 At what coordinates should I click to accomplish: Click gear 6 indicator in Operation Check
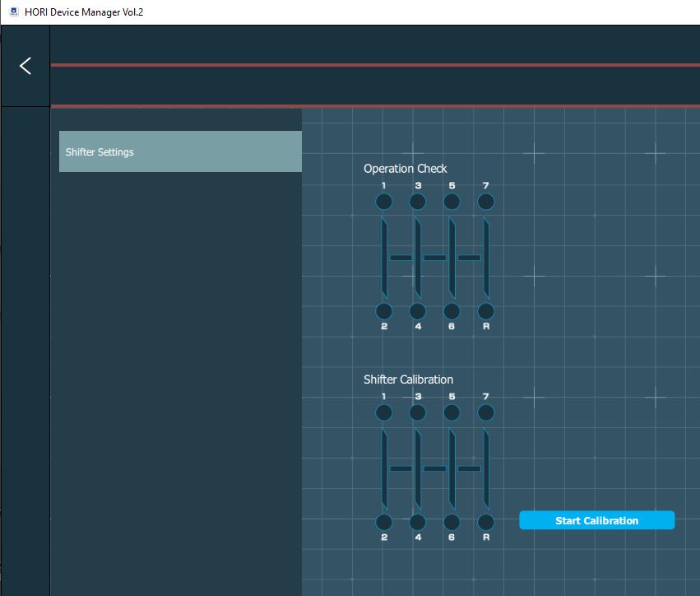[x=452, y=311]
